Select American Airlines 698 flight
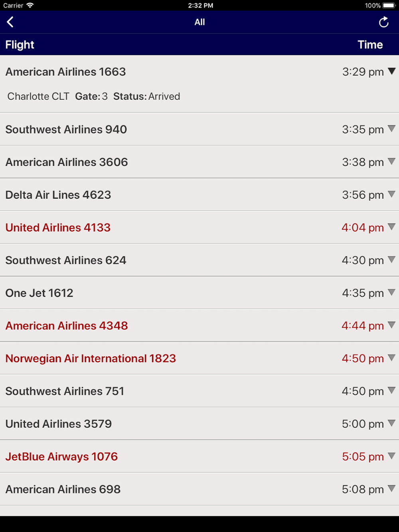This screenshot has width=399, height=532. point(63,489)
